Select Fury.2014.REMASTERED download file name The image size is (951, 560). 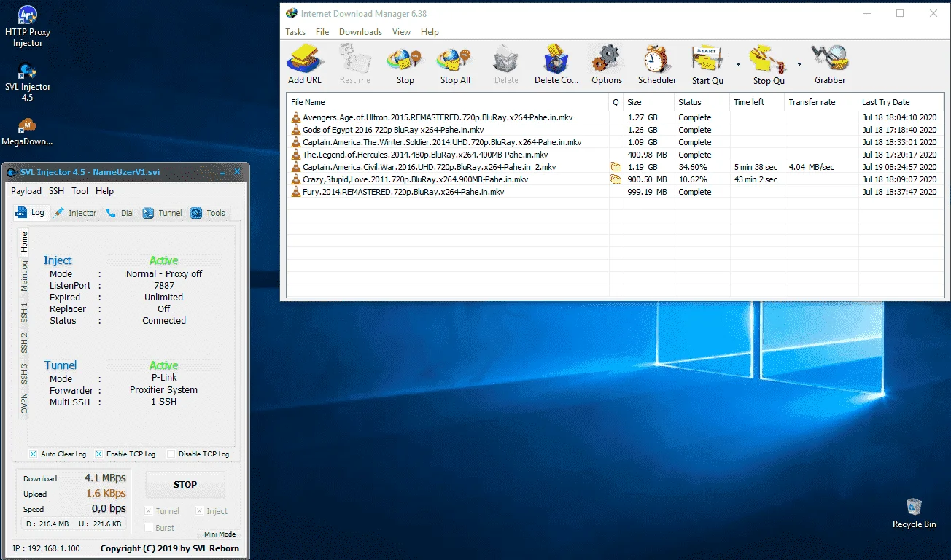click(403, 192)
